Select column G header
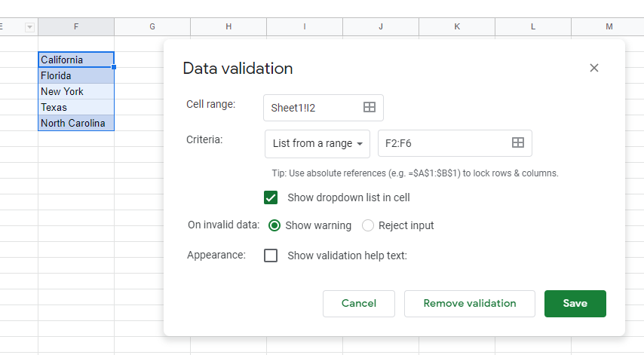The height and width of the screenshot is (355, 644). (x=152, y=27)
